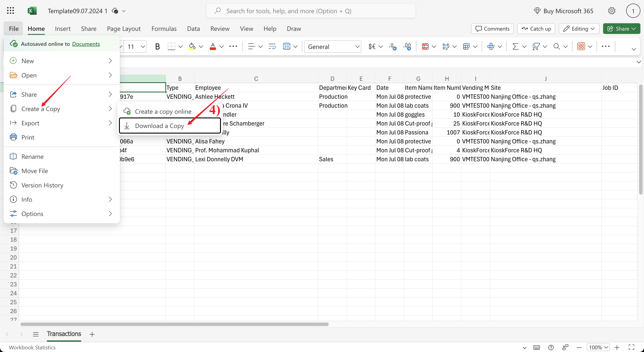Click the horizontal scrollbar
The image size is (644, 352).
click(x=174, y=324)
